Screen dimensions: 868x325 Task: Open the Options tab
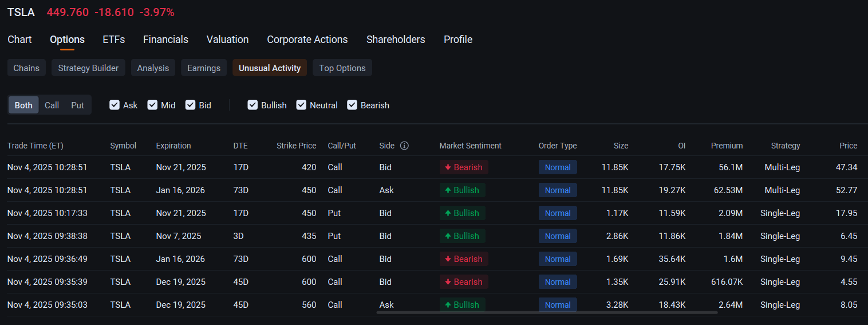pyautogui.click(x=67, y=40)
